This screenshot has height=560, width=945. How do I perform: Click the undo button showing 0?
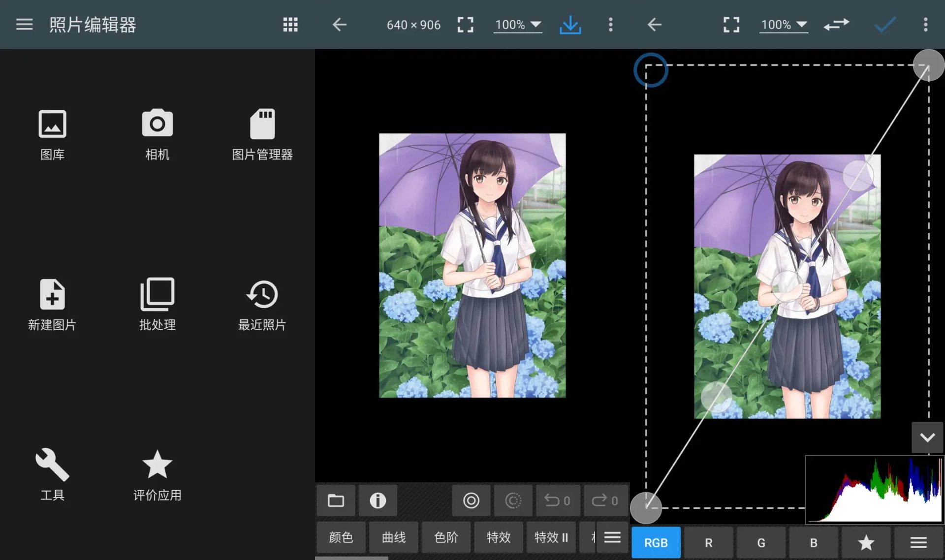pyautogui.click(x=557, y=500)
